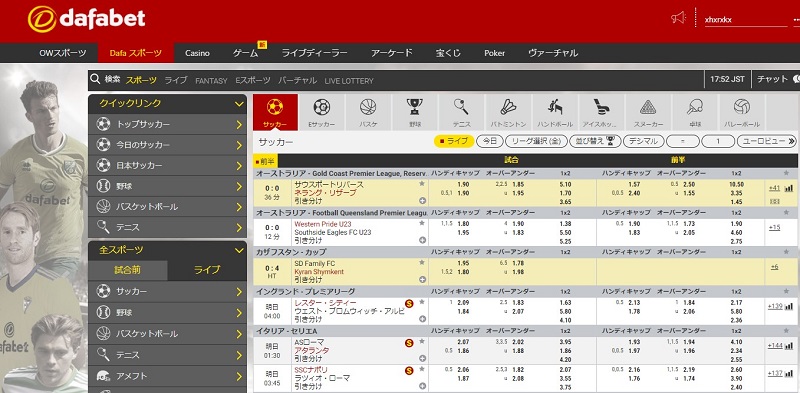Open the 宝くじ menu tab
The width and height of the screenshot is (800, 393).
pos(448,53)
